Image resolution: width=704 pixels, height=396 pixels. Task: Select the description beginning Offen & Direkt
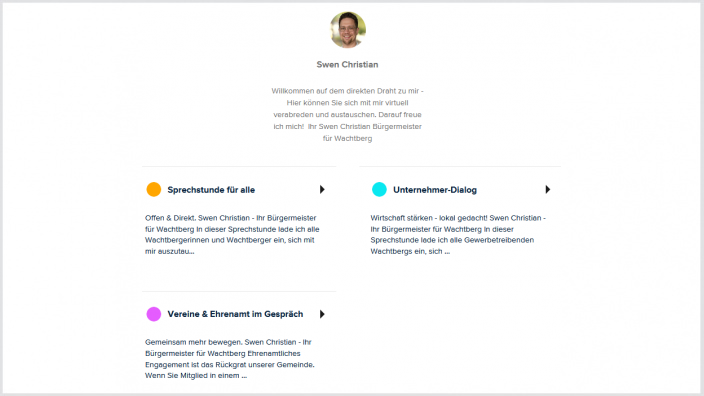click(232, 234)
